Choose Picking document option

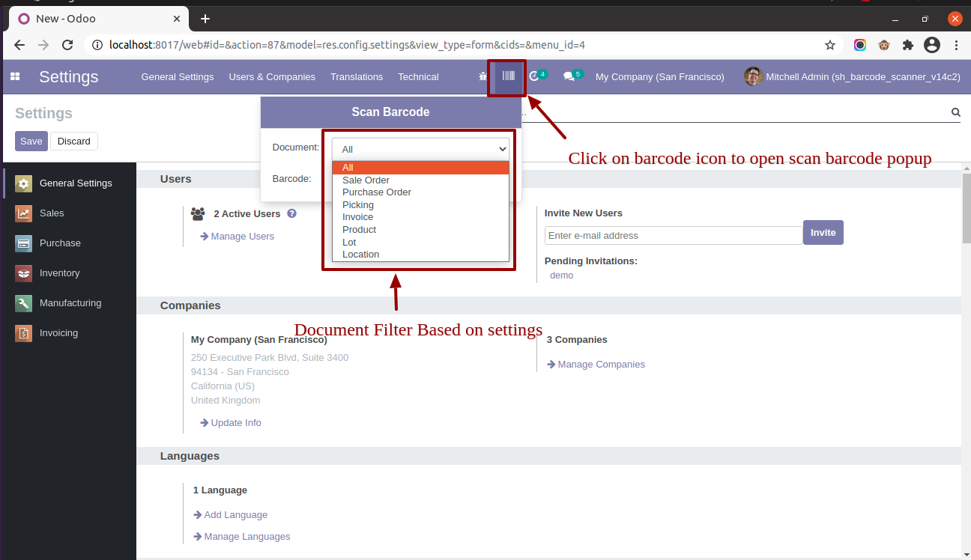pos(420,205)
